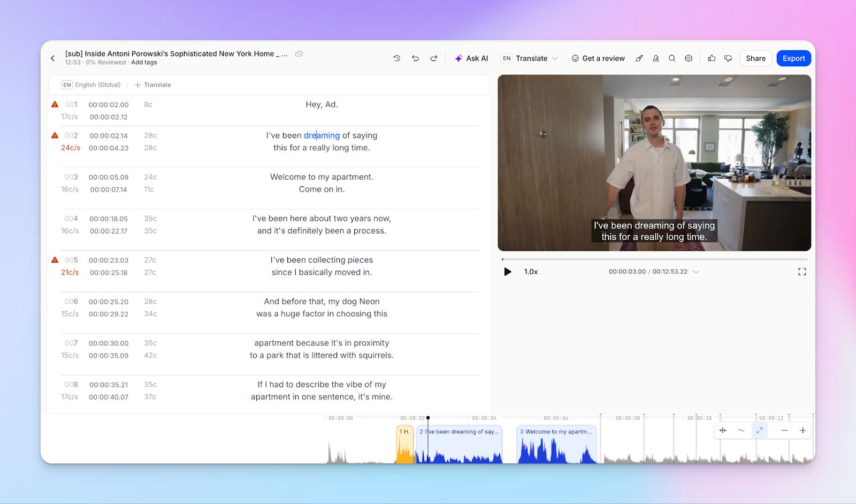
Task: Select the 'Welcome to my apartm...' timeline clip
Action: 556,444
